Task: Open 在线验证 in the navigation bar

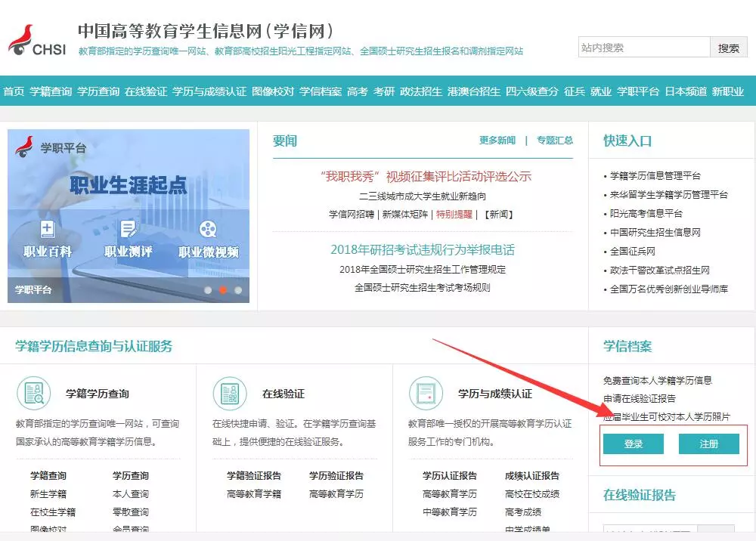Action: point(146,91)
